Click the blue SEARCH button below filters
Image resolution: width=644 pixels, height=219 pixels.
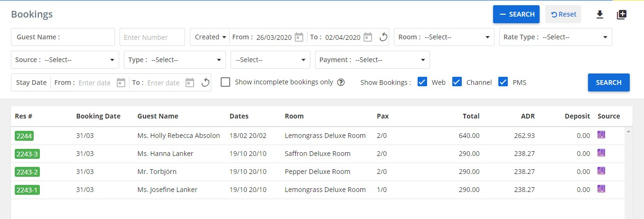(608, 82)
